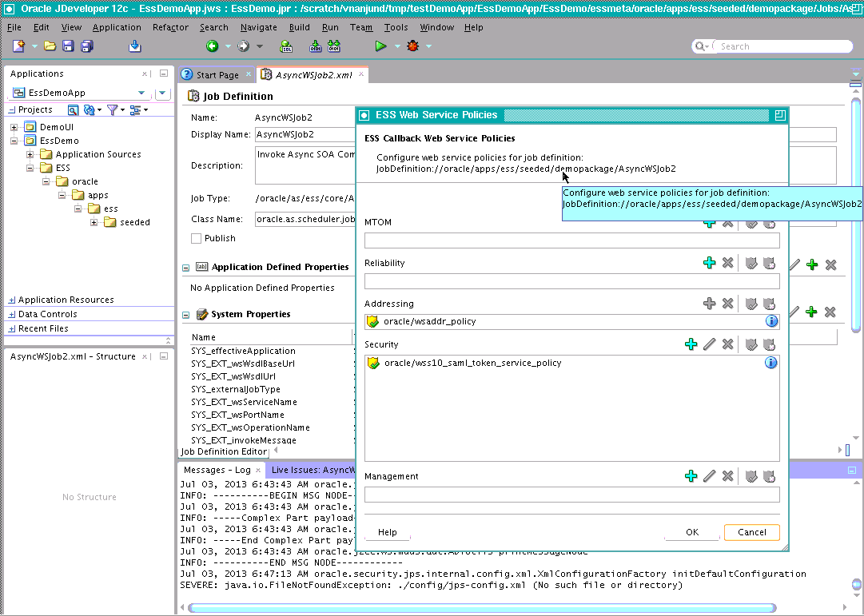Click the Security delete X icon
The width and height of the screenshot is (864, 616).
tap(728, 344)
